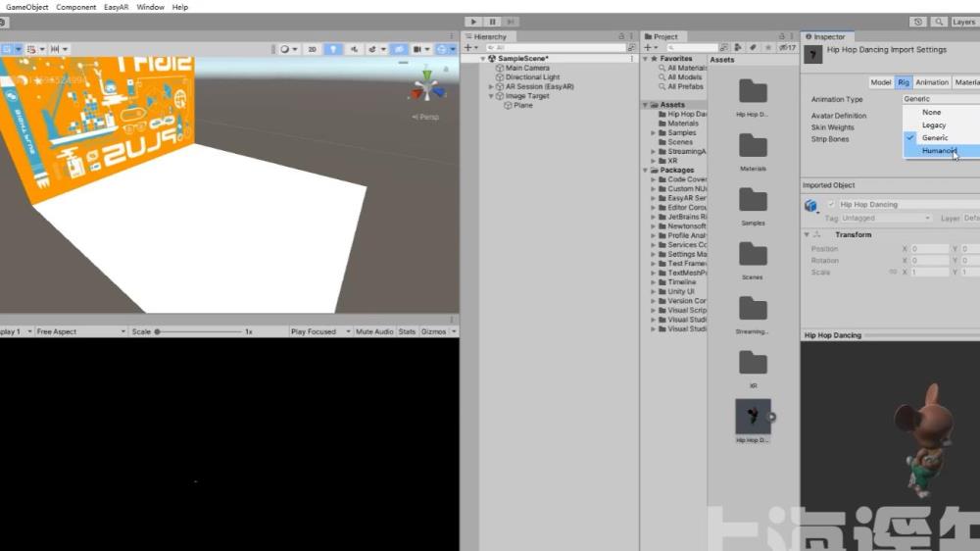Collapse Image Target in Hierarchy
980x551 pixels.
491,96
